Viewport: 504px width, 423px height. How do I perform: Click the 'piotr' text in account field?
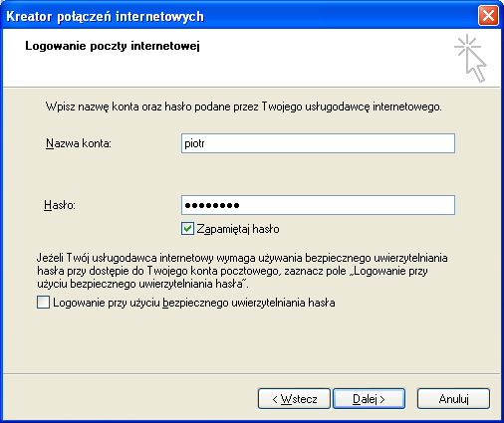(194, 143)
